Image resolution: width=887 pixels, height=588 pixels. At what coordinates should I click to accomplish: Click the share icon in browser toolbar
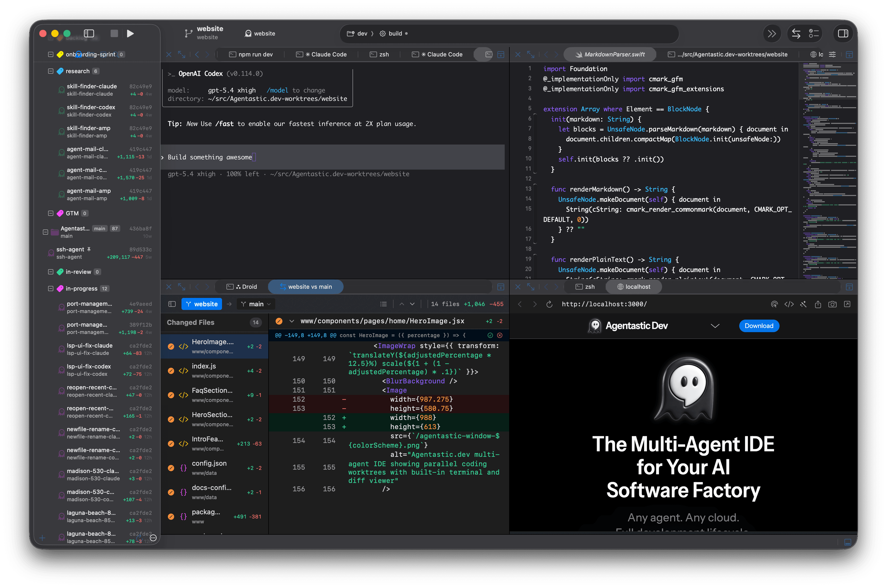(x=818, y=304)
